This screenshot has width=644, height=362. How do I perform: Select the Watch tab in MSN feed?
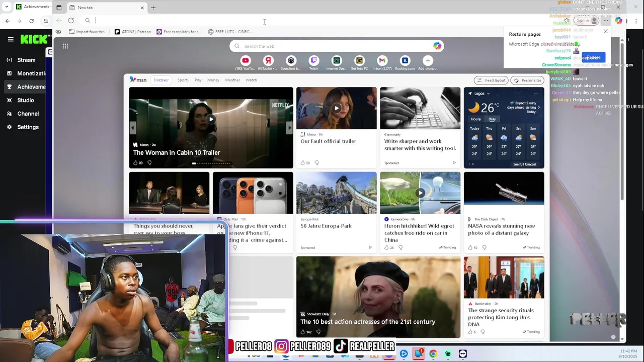coord(251,80)
